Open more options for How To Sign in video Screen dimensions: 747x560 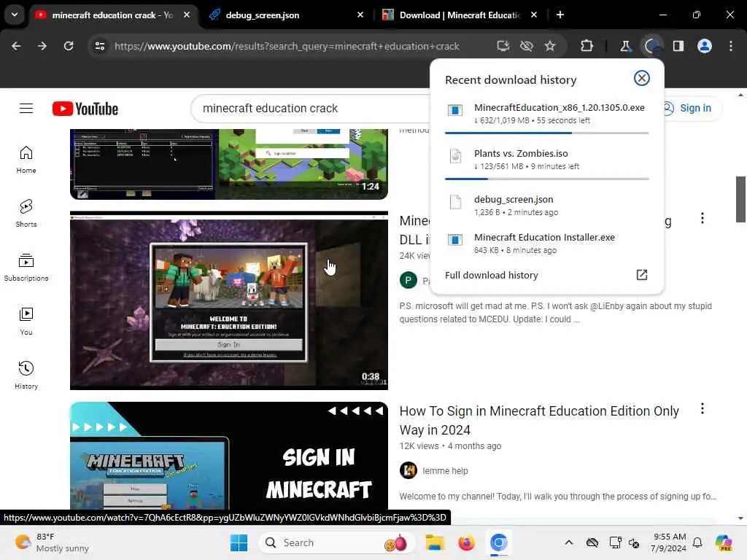point(703,408)
